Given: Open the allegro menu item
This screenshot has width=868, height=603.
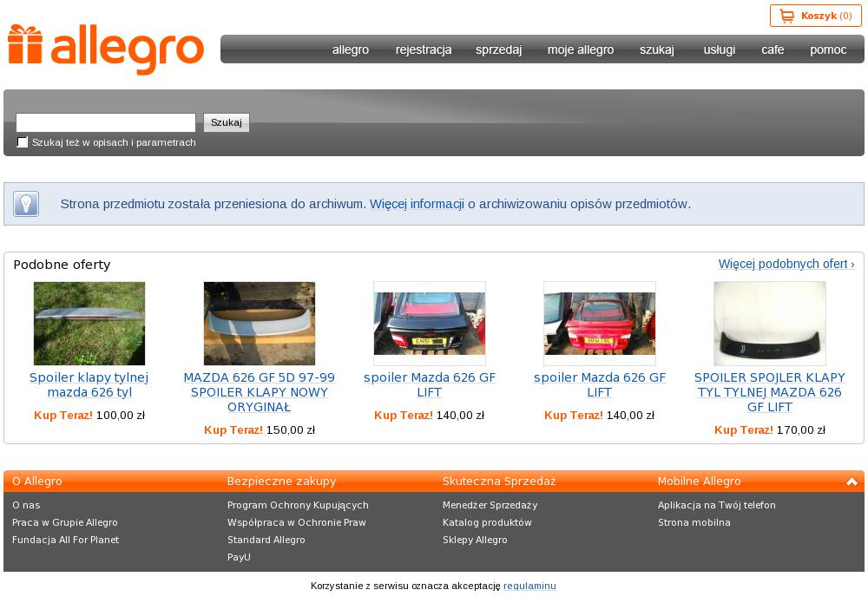Looking at the screenshot, I should tap(351, 49).
